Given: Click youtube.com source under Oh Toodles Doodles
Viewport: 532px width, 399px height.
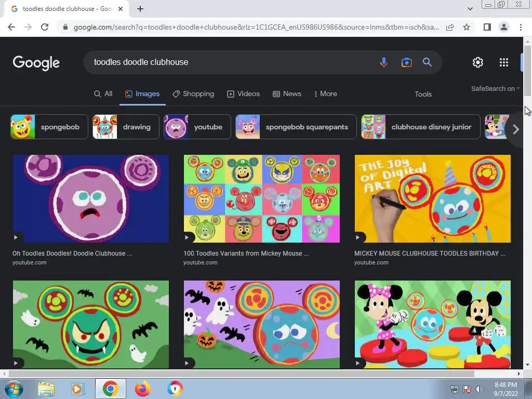Looking at the screenshot, I should tap(30, 262).
